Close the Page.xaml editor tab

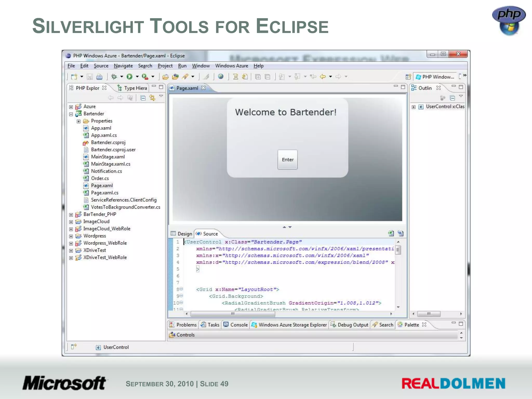203,88
